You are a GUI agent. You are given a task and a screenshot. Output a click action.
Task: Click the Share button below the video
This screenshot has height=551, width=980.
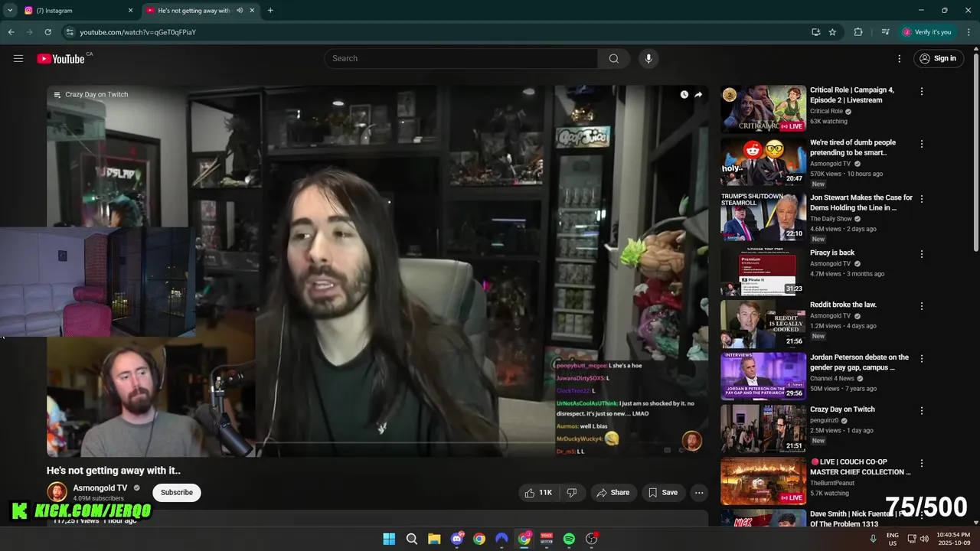(613, 493)
